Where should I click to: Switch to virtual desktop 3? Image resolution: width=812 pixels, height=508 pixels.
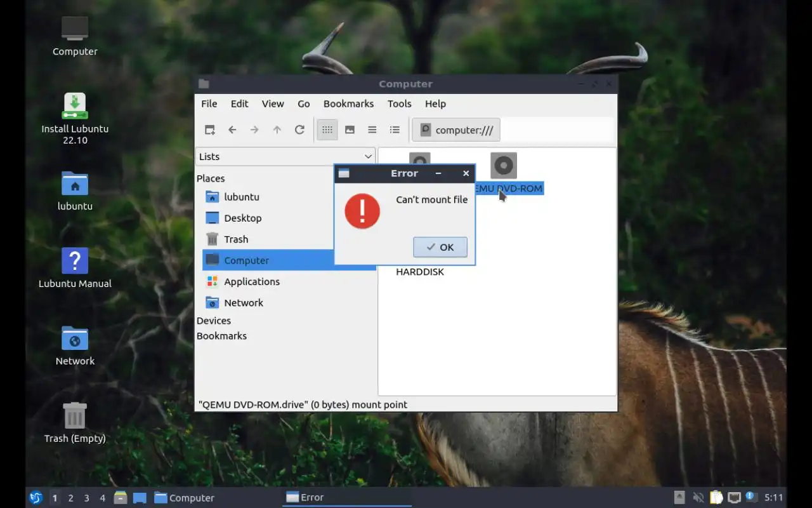coord(86,498)
